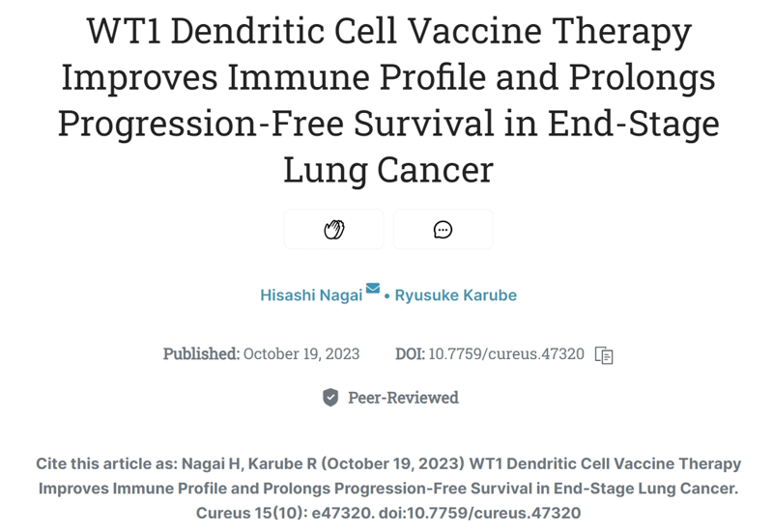Click the Peer-Reviewed shield checkmark icon

(x=330, y=398)
